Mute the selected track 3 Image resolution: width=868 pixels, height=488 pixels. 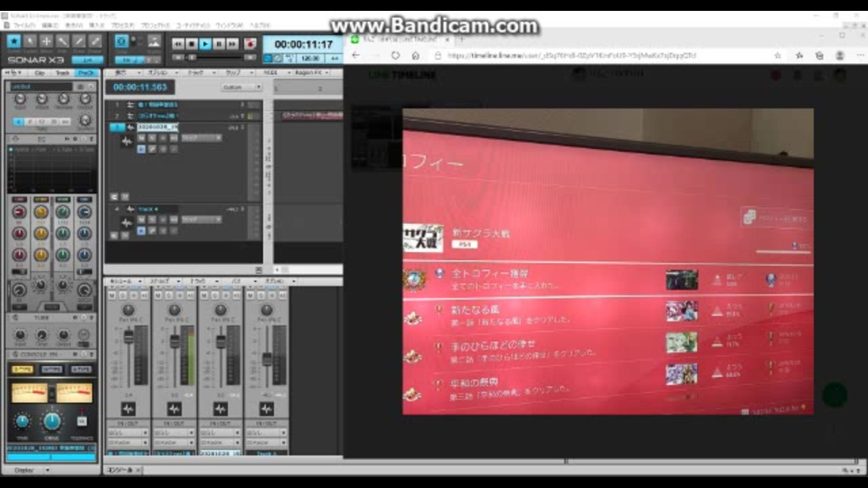point(141,137)
